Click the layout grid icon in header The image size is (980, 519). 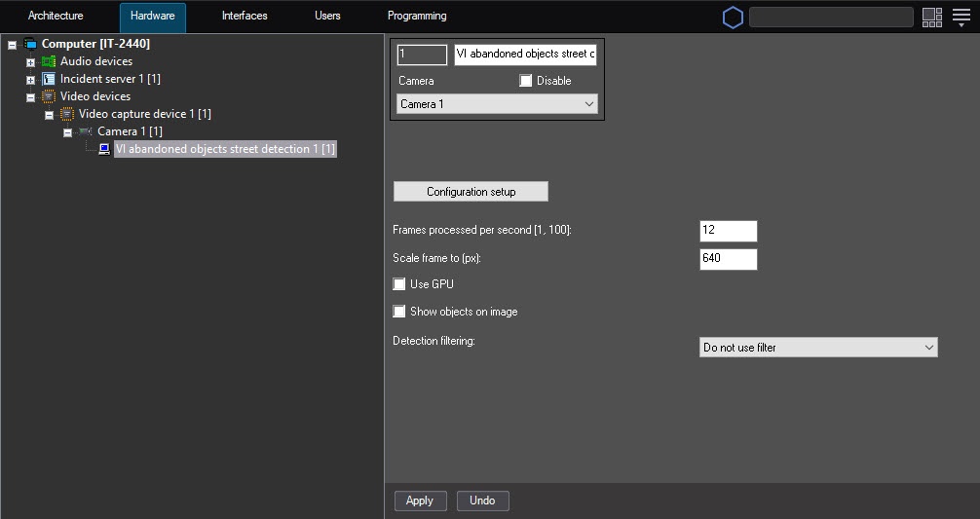932,17
